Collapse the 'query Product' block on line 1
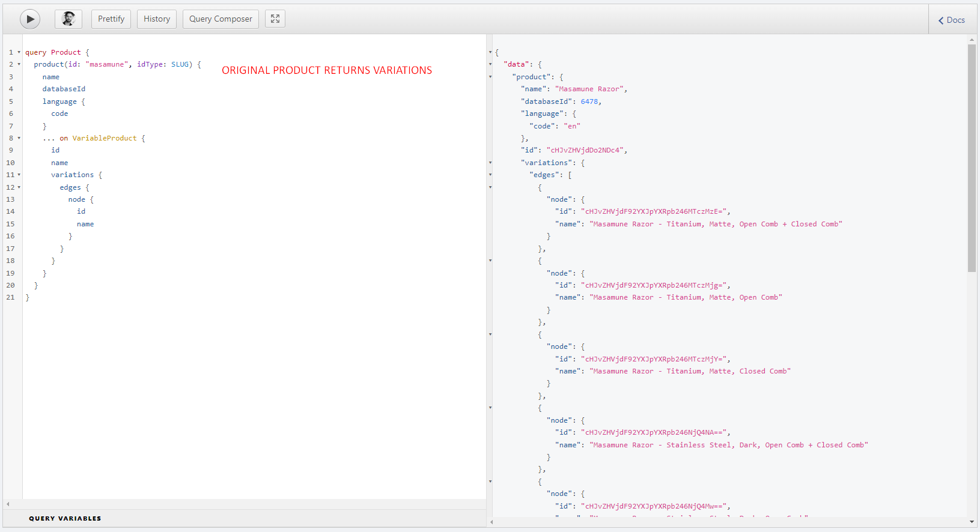980x532 pixels. (19, 52)
